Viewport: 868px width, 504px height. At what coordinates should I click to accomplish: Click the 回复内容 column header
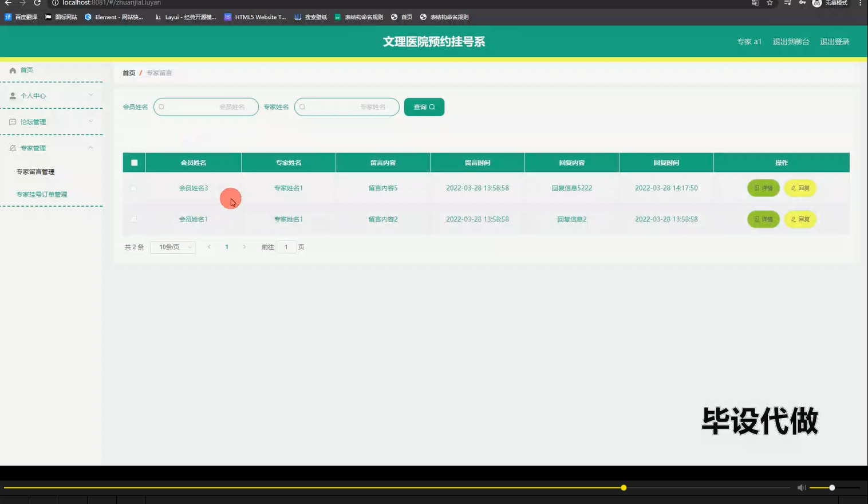(572, 163)
